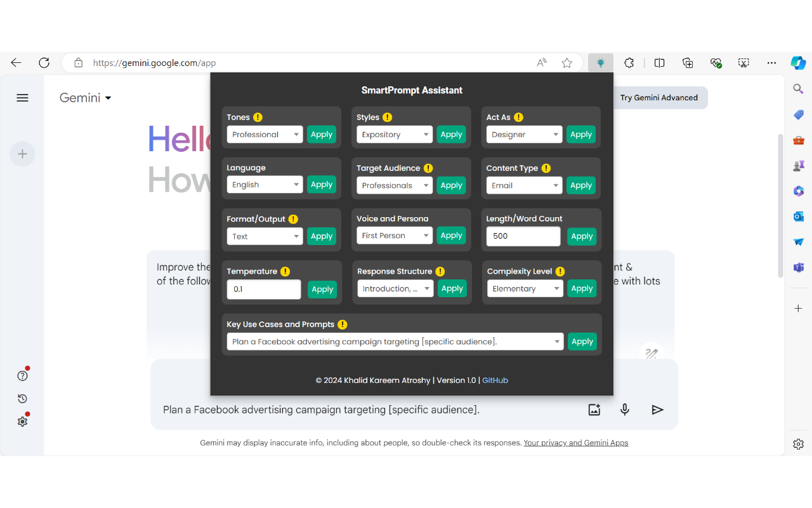The image size is (812, 508).
Task: Apply the selected Tones setting
Action: (x=322, y=135)
